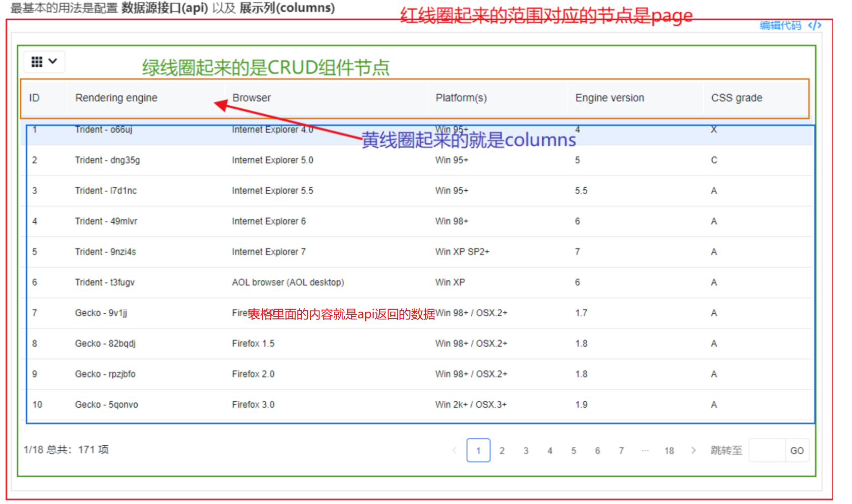Click engine version 5.5 cell

pos(581,191)
